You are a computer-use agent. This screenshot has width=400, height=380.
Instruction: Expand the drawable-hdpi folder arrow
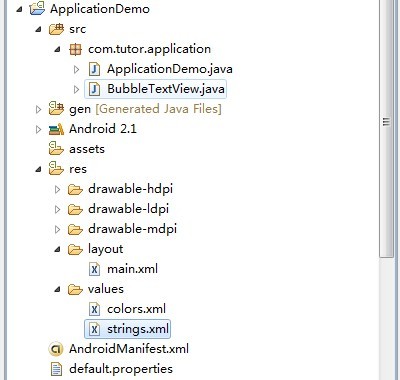pos(57,189)
